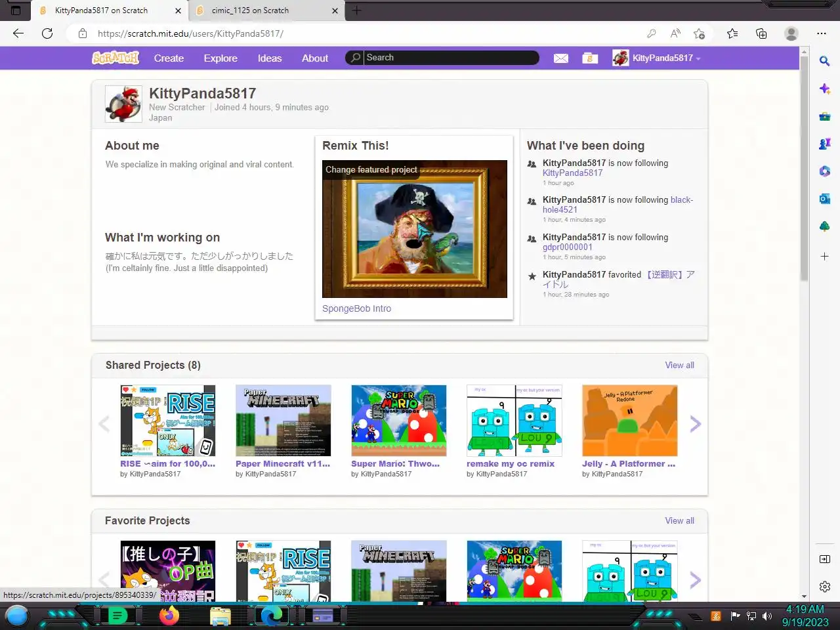This screenshot has width=840, height=630.
Task: Close the cimic_1125 on Scratch tab
Action: pyautogui.click(x=335, y=10)
